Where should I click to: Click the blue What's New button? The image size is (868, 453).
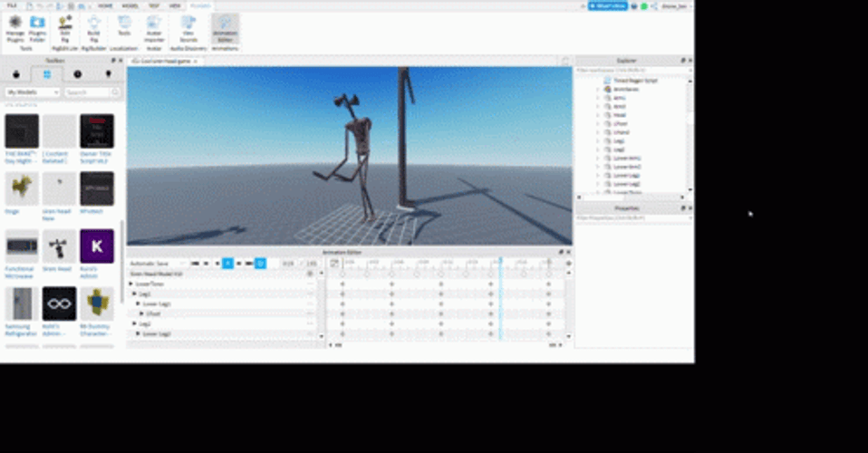coord(607,6)
